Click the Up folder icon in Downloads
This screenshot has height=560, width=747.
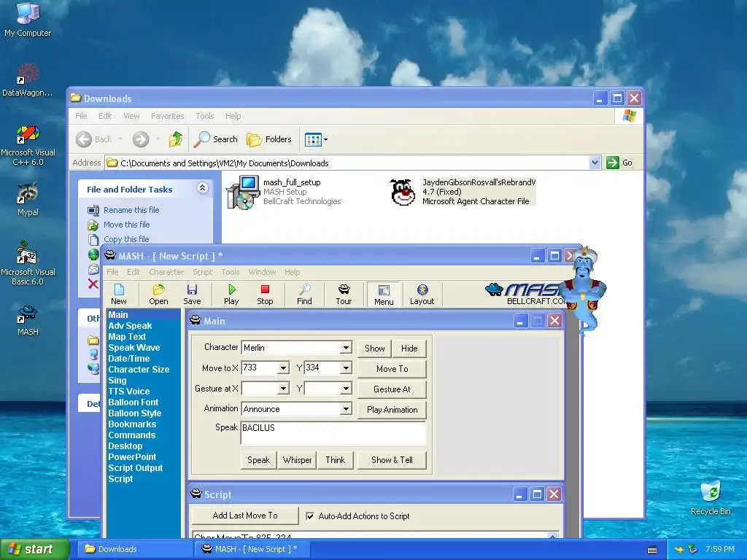pos(176,139)
